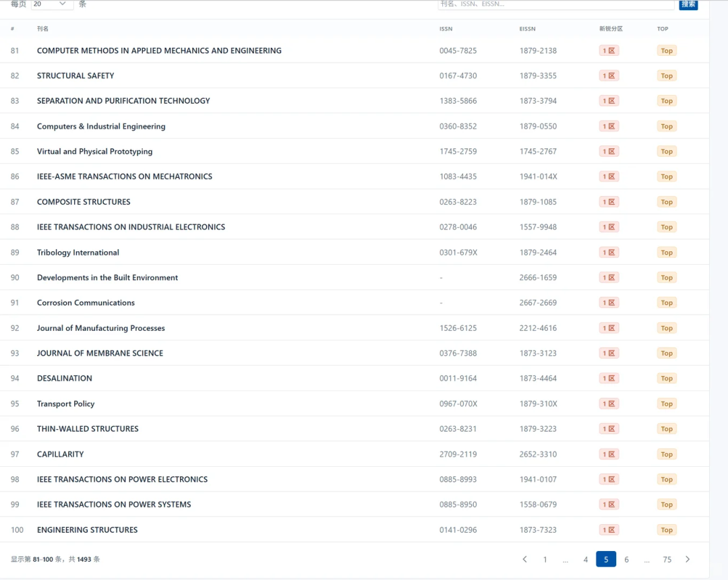The image size is (728, 580).
Task: Open IEEE-ASME TRANSACTIONS ON MECHATRONICS entry
Action: tap(125, 176)
